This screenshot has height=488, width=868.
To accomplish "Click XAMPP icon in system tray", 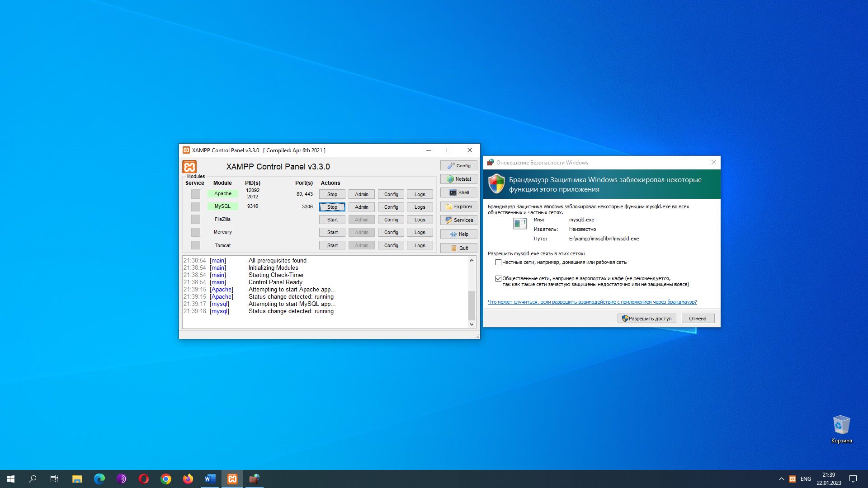I will coord(793,479).
